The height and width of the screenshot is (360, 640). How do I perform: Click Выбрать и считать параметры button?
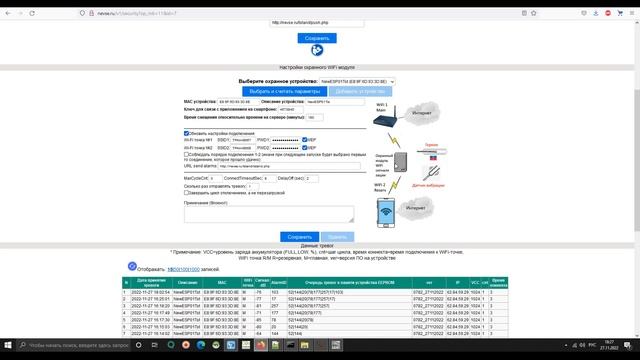(284, 91)
